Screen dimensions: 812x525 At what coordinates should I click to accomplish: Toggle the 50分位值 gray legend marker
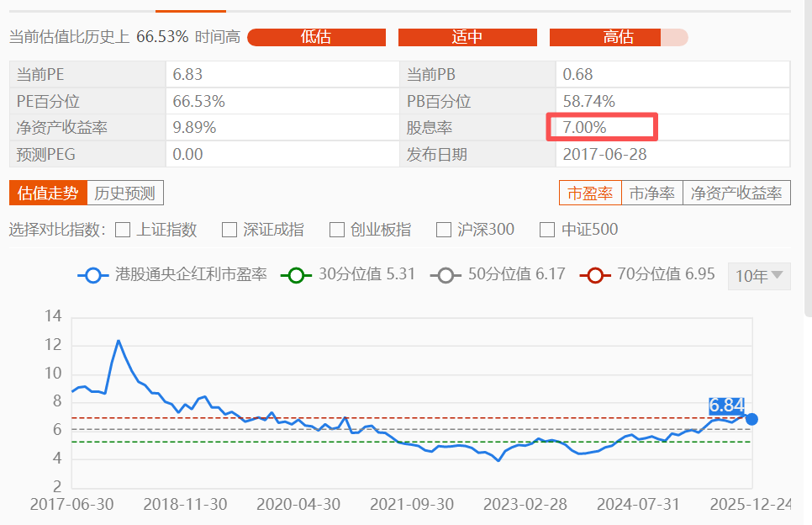click(x=445, y=275)
